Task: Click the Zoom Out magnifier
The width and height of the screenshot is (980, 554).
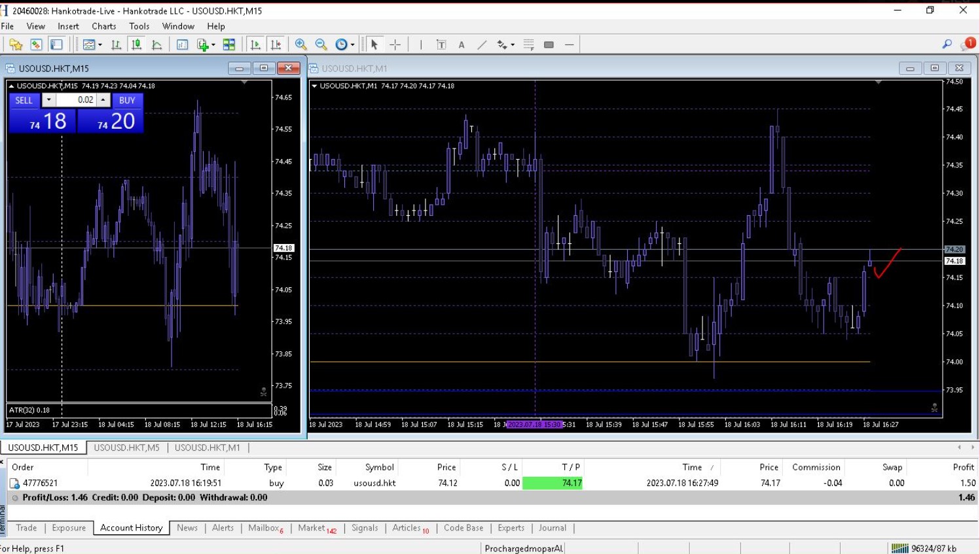Action: [x=321, y=44]
